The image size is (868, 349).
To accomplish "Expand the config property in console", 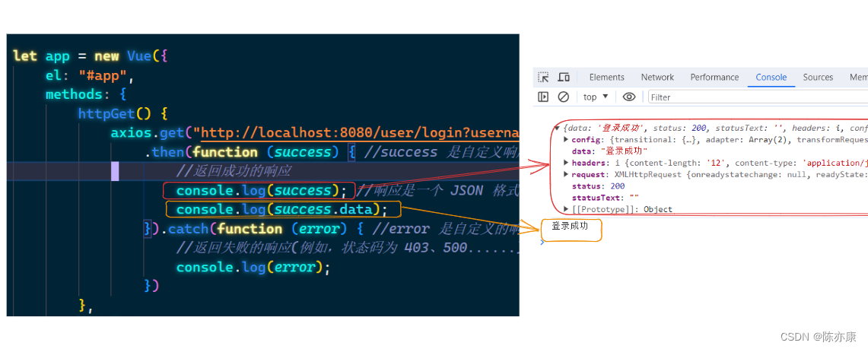I will pyautogui.click(x=566, y=140).
